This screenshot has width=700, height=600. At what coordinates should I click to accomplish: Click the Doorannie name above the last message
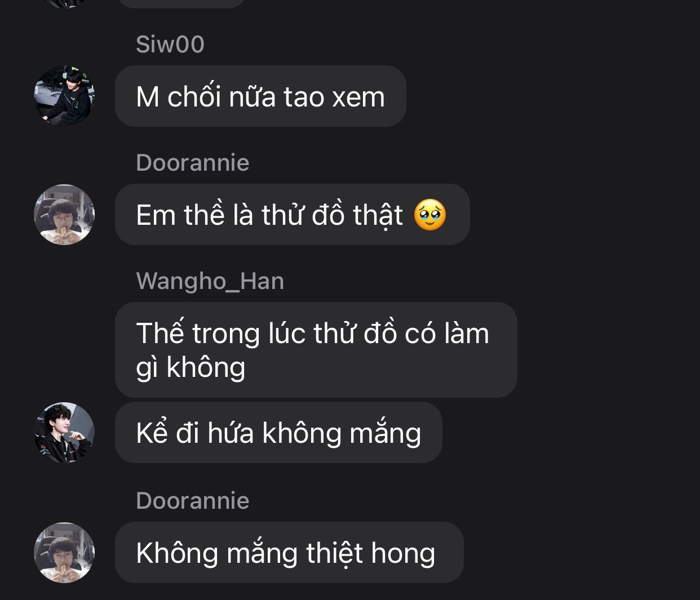pos(193,501)
